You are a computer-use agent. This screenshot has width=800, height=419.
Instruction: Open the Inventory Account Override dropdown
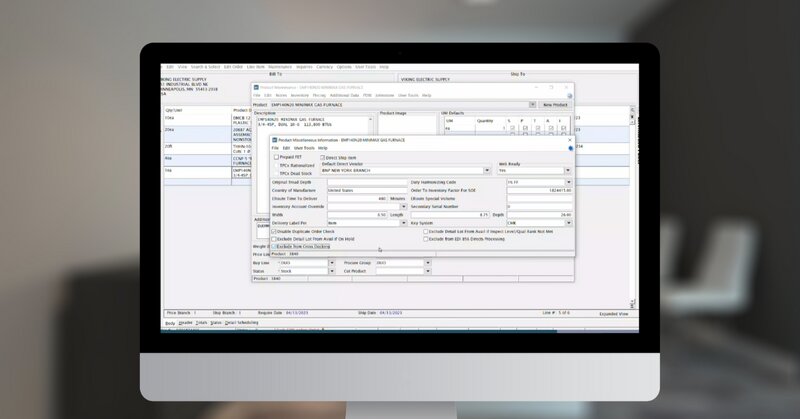(404, 207)
